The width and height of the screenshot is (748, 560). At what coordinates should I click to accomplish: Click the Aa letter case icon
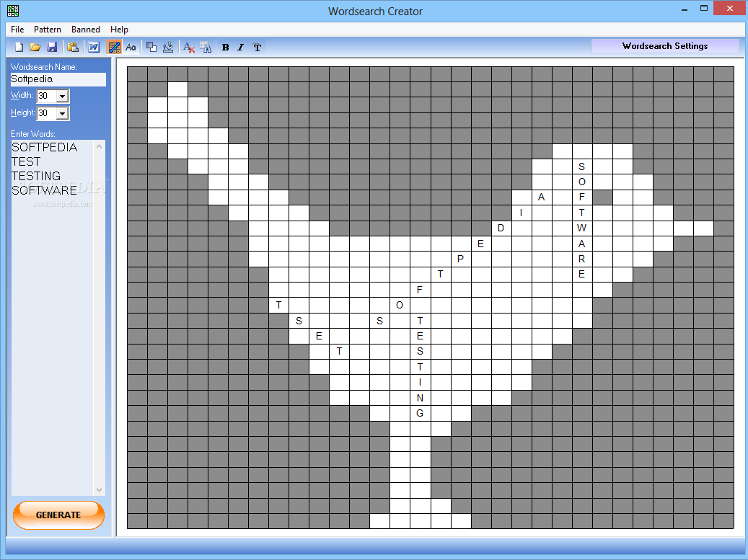[x=131, y=47]
